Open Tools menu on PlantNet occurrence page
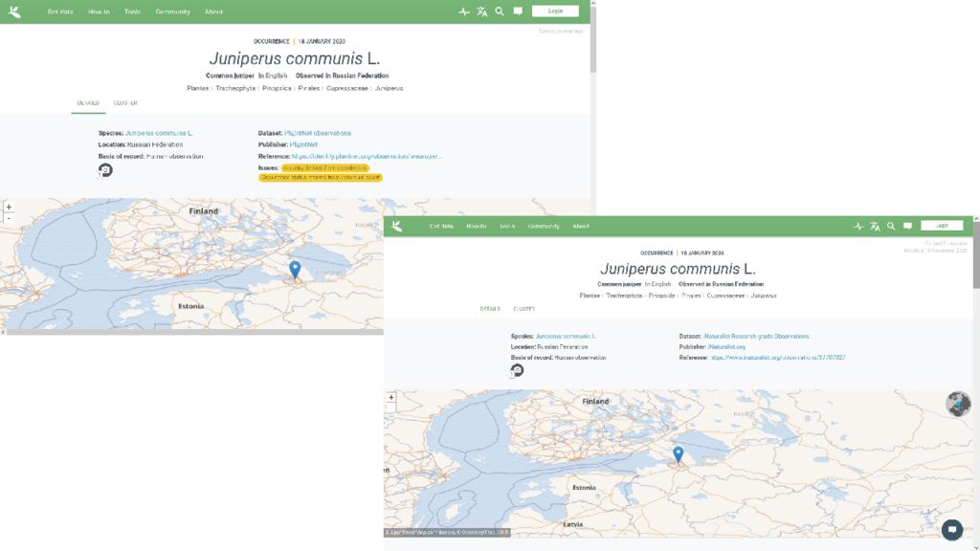Image resolution: width=980 pixels, height=551 pixels. point(132,11)
